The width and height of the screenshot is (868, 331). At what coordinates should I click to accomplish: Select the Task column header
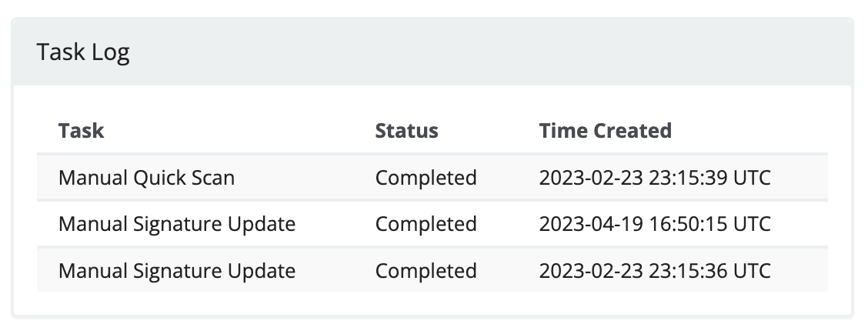pyautogui.click(x=81, y=131)
